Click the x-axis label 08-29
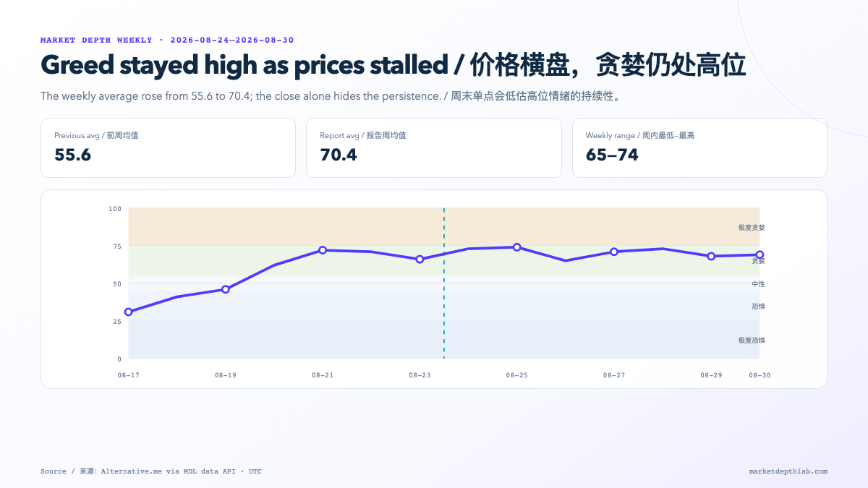Image resolution: width=868 pixels, height=488 pixels. (711, 375)
